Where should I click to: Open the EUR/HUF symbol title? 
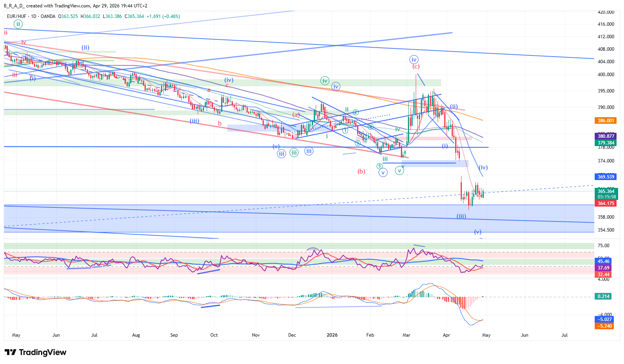click(17, 16)
